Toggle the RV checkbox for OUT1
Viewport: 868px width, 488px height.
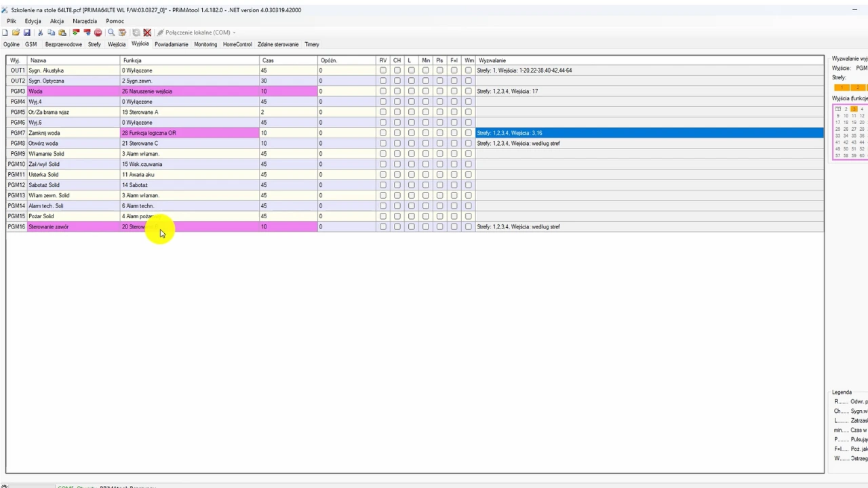click(x=383, y=70)
